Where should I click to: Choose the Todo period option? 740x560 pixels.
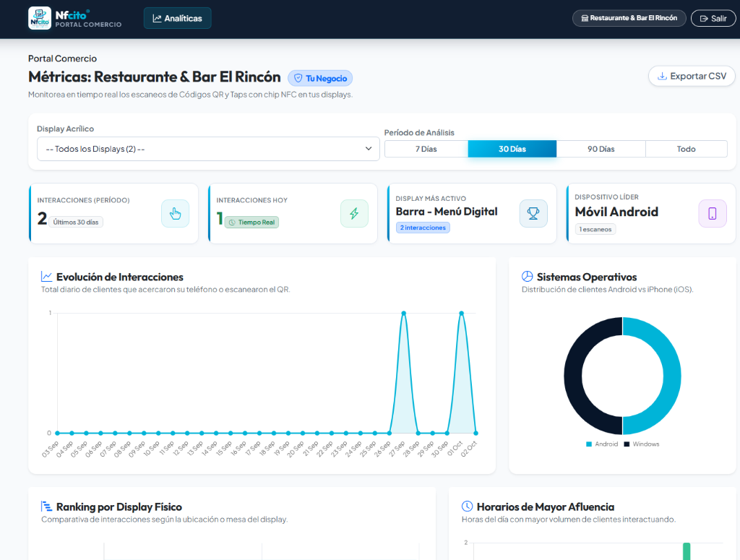tap(687, 149)
